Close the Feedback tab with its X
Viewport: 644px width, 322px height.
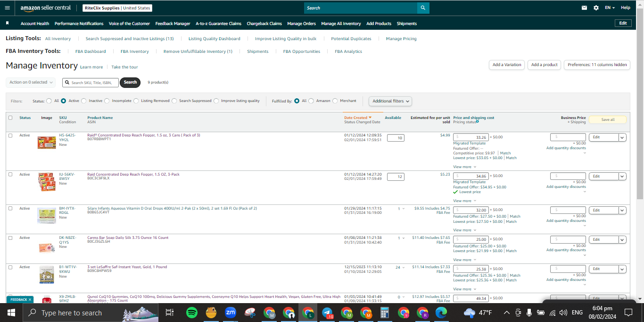coord(30,299)
